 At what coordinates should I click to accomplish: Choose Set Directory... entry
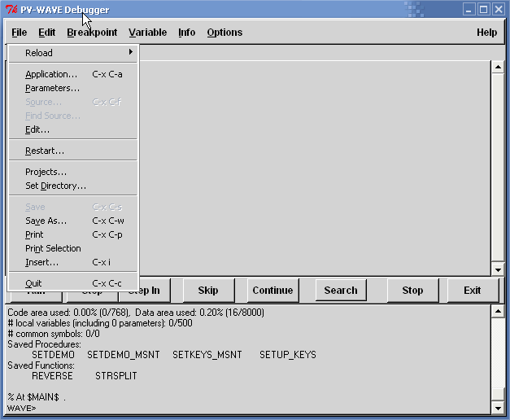(73, 186)
